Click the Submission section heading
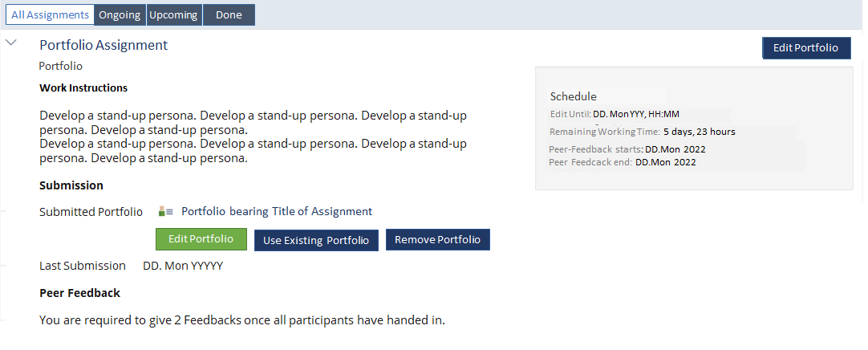 [x=71, y=185]
